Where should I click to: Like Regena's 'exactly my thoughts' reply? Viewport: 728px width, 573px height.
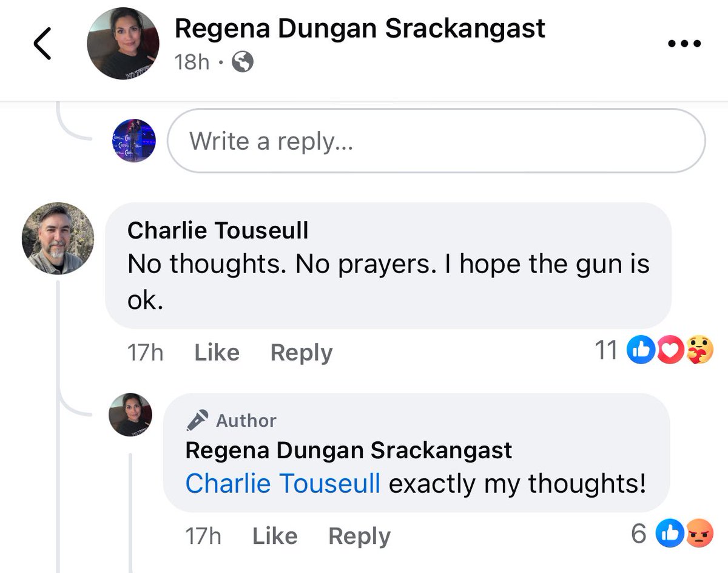pos(274,536)
